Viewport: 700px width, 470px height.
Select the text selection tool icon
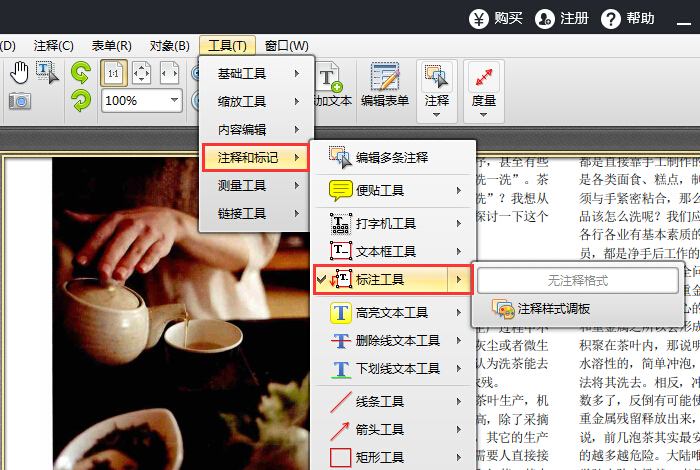click(47, 73)
